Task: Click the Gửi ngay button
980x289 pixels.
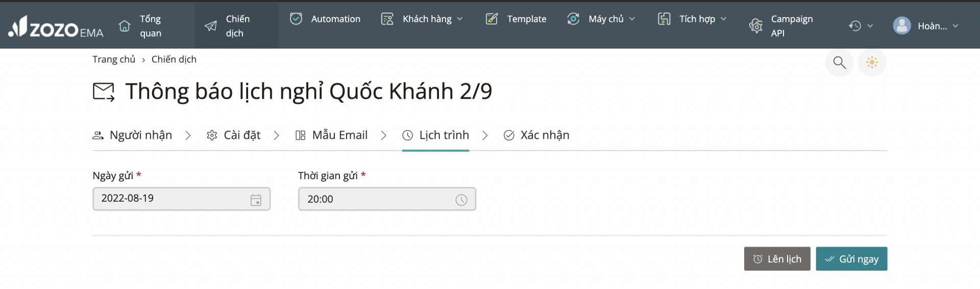Action: tap(851, 259)
